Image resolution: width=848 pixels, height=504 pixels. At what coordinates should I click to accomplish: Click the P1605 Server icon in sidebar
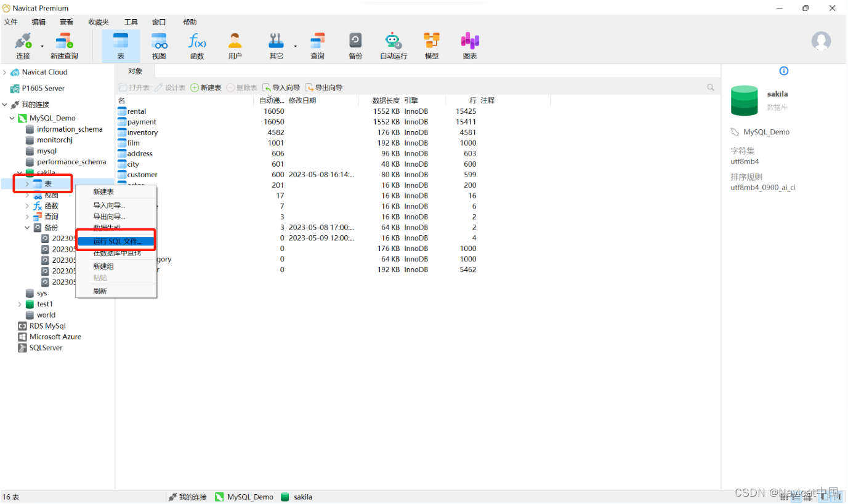[15, 89]
